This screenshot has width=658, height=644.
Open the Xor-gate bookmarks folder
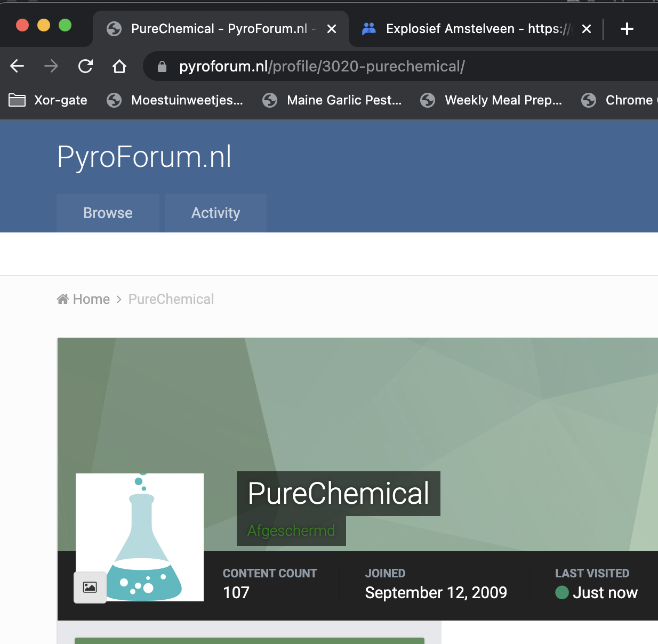tap(48, 100)
